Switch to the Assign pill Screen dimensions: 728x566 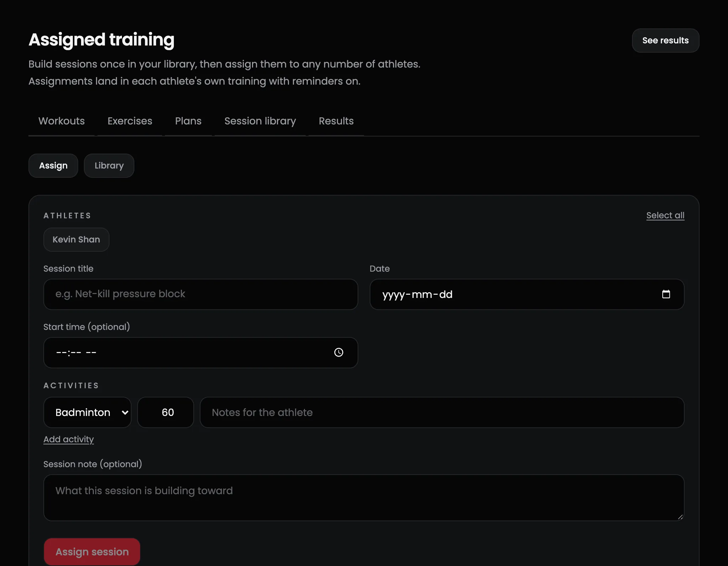coord(53,166)
